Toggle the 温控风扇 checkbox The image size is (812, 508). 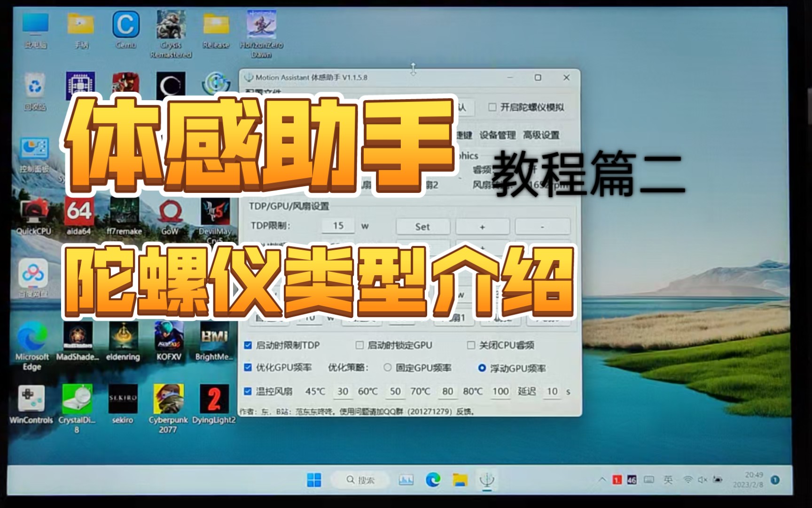pyautogui.click(x=248, y=391)
